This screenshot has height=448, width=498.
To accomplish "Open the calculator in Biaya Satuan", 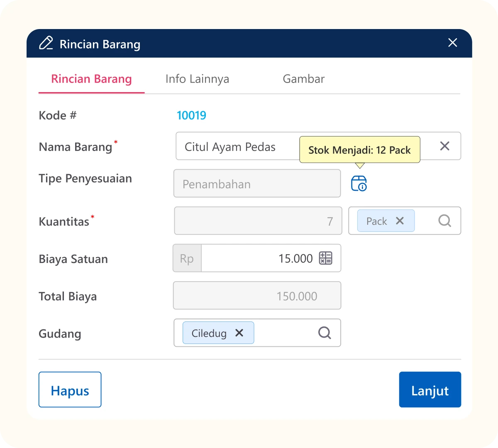I will pos(325,258).
